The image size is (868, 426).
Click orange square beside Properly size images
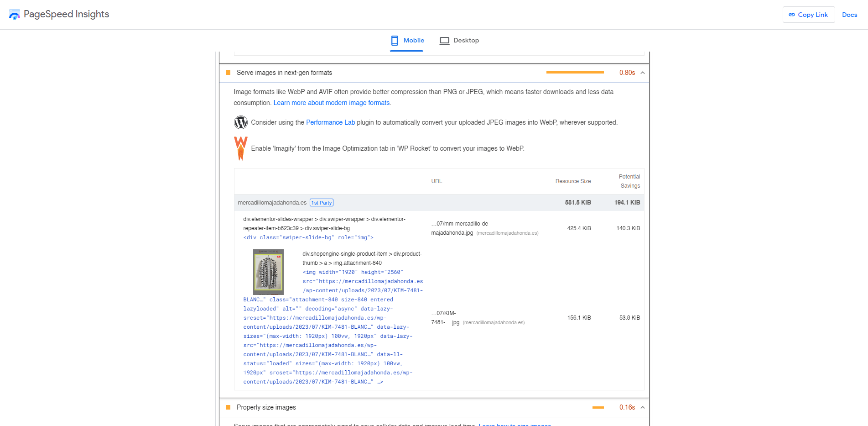[x=228, y=407]
